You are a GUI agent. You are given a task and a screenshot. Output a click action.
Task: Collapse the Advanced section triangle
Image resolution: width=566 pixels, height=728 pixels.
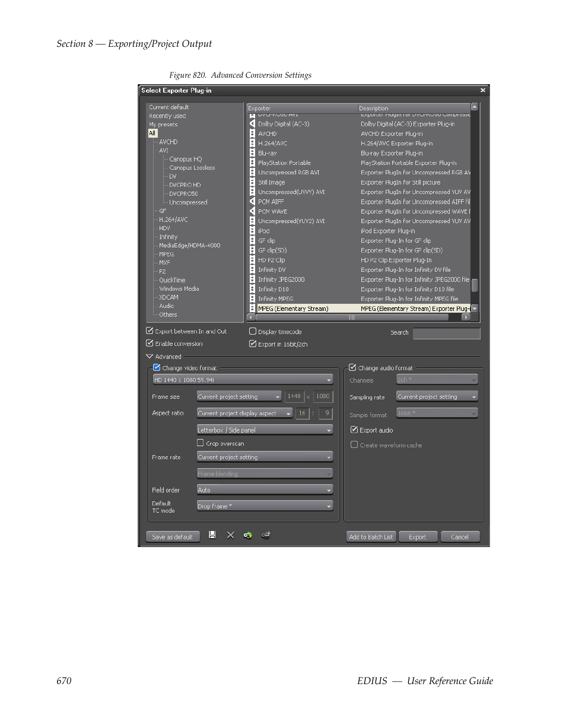click(150, 357)
